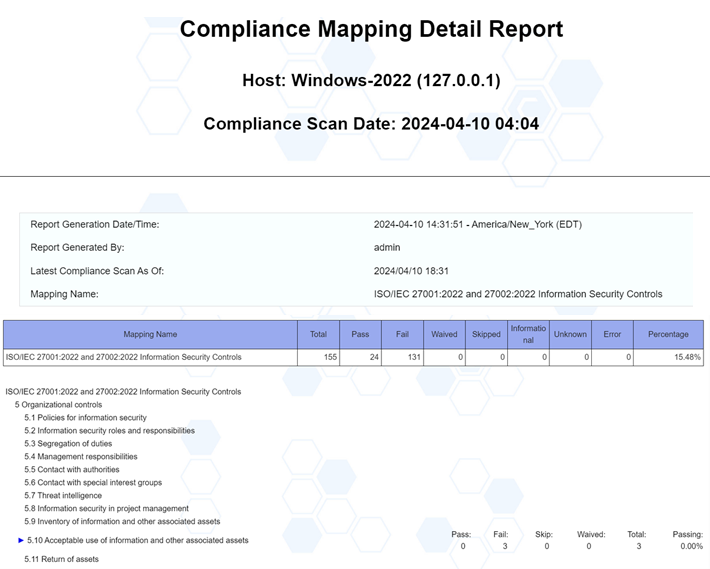
Task: Click the Fail column header
Action: point(403,335)
